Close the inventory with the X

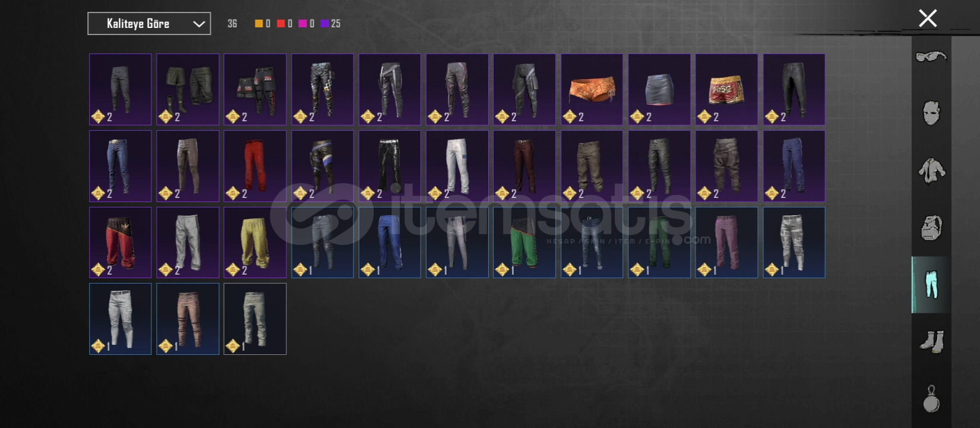(928, 18)
